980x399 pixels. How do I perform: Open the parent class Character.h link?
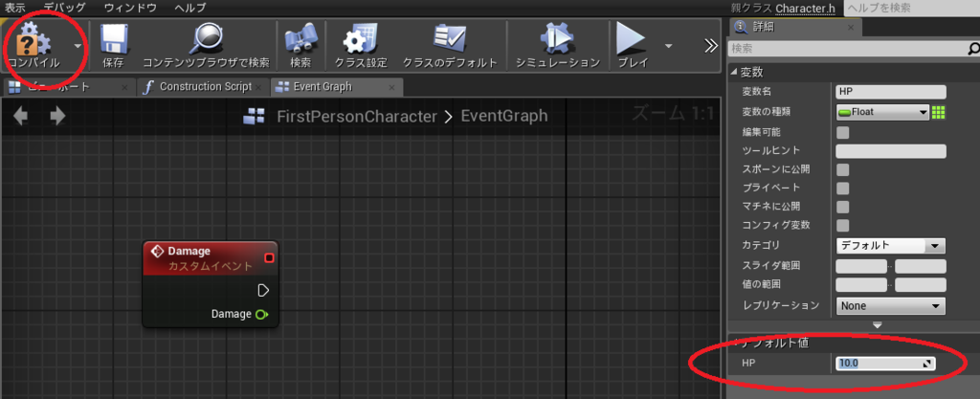805,8
